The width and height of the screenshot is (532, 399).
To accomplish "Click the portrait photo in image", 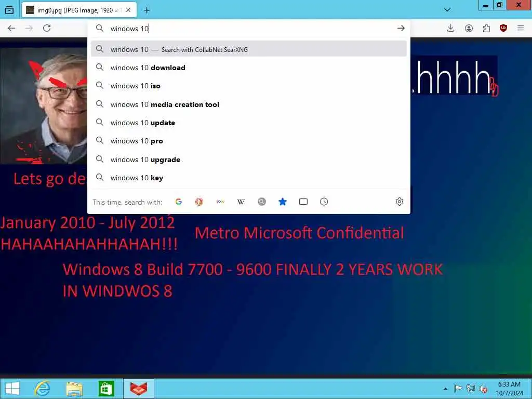I will [x=44, y=106].
